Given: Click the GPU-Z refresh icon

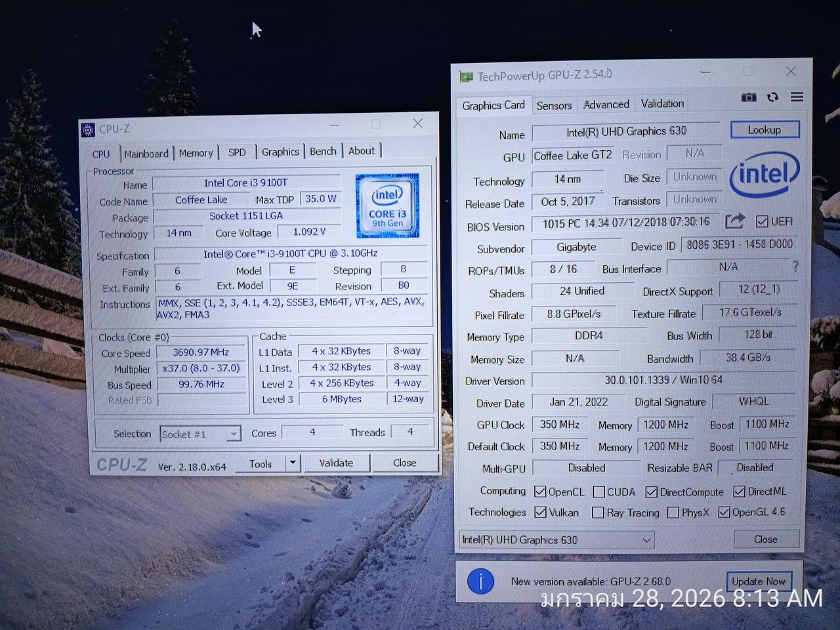Looking at the screenshot, I should 772,97.
